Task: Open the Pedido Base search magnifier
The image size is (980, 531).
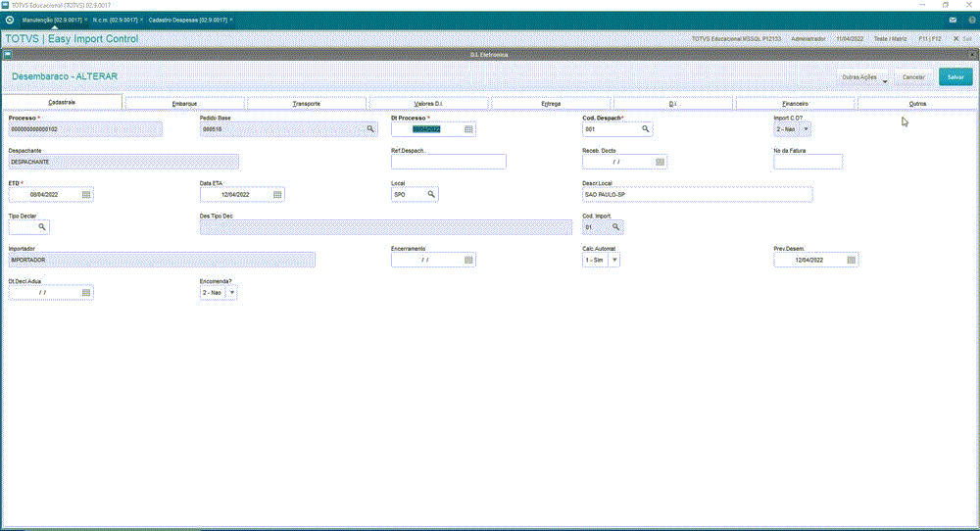Action: tap(370, 129)
